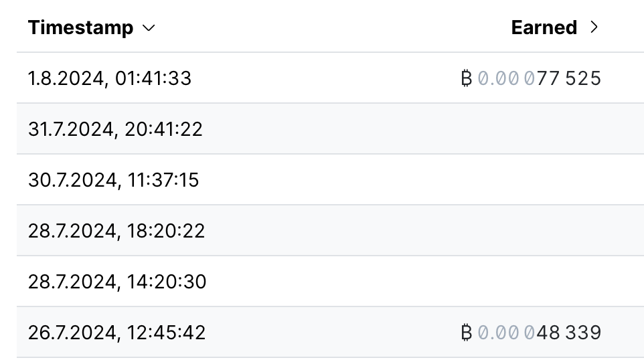Click the dark digits 48 339 earned value
This screenshot has width=644, height=360.
tap(569, 333)
